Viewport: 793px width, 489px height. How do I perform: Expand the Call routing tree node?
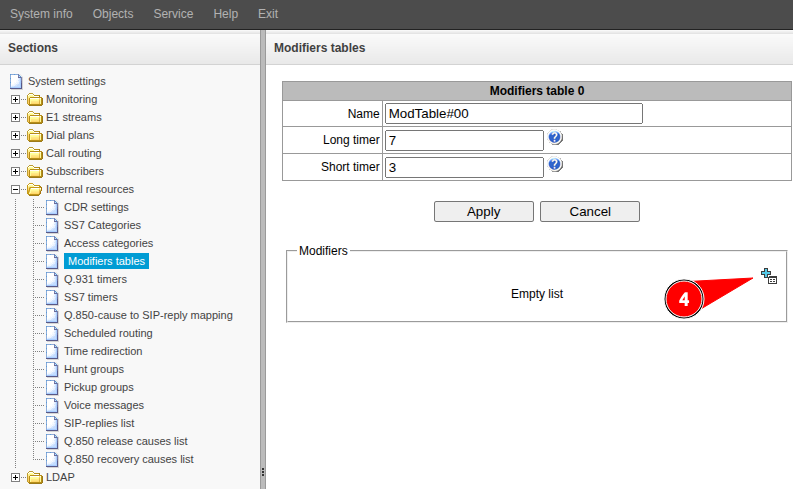tap(15, 154)
